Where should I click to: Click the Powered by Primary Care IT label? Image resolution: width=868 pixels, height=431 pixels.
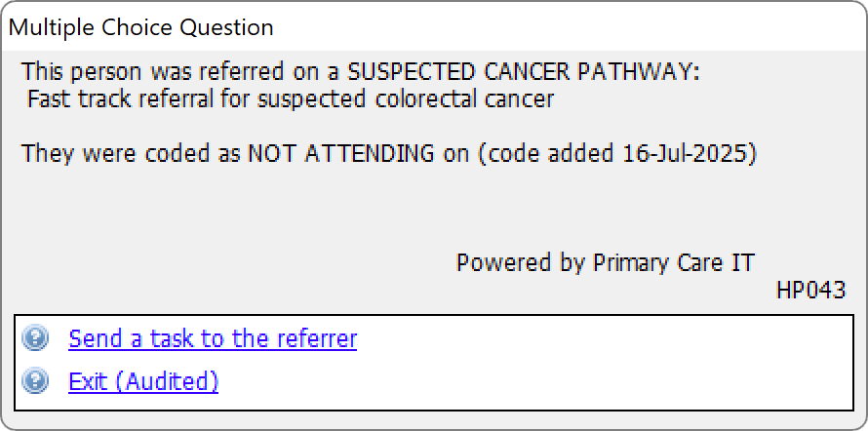(605, 261)
